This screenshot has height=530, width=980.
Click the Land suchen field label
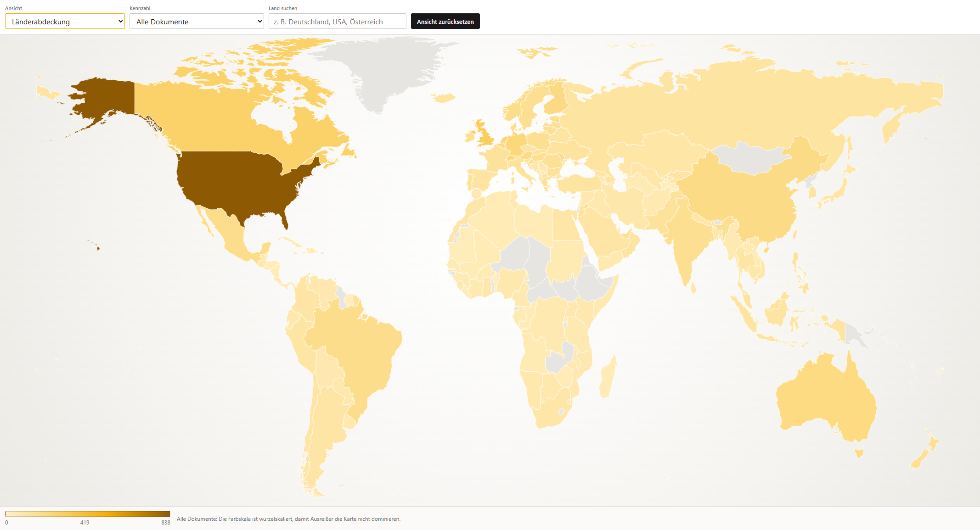click(283, 8)
